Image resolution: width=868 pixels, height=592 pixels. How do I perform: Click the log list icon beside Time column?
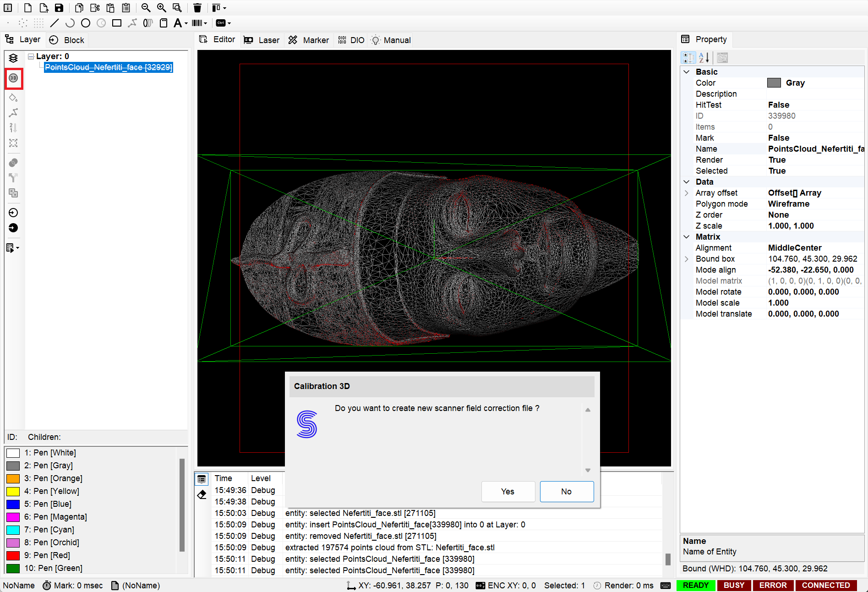202,479
